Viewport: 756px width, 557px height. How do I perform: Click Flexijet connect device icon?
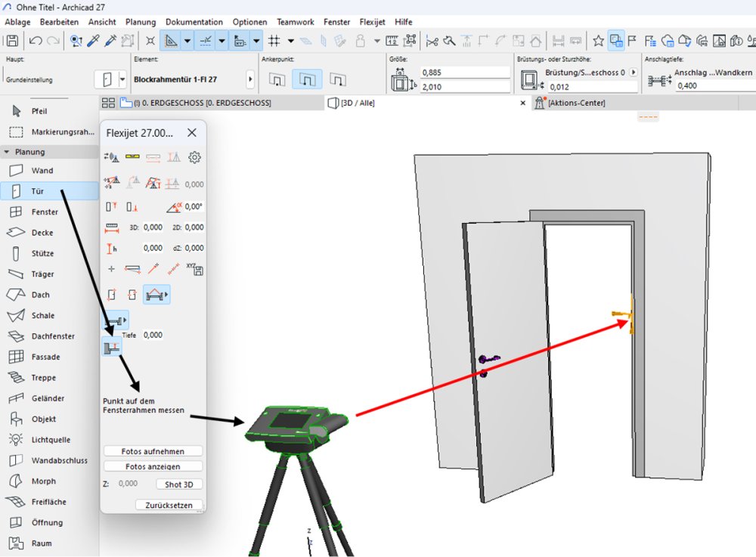coord(111,157)
